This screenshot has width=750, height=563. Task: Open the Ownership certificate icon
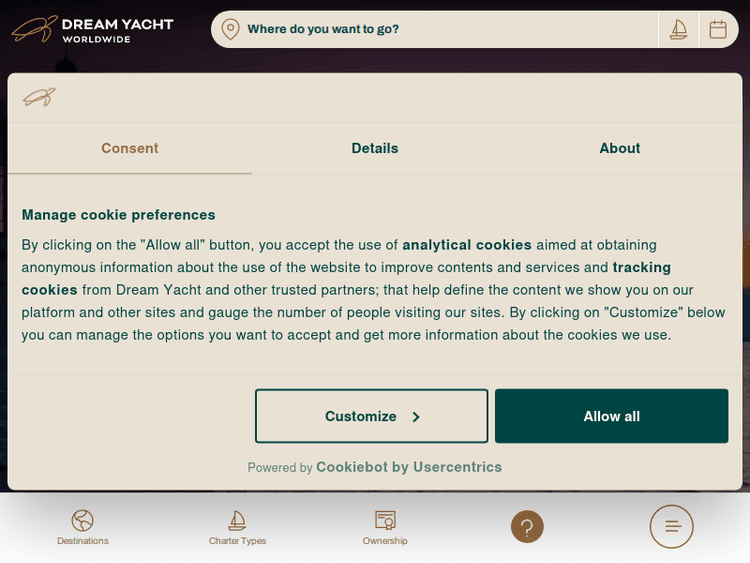pyautogui.click(x=385, y=520)
